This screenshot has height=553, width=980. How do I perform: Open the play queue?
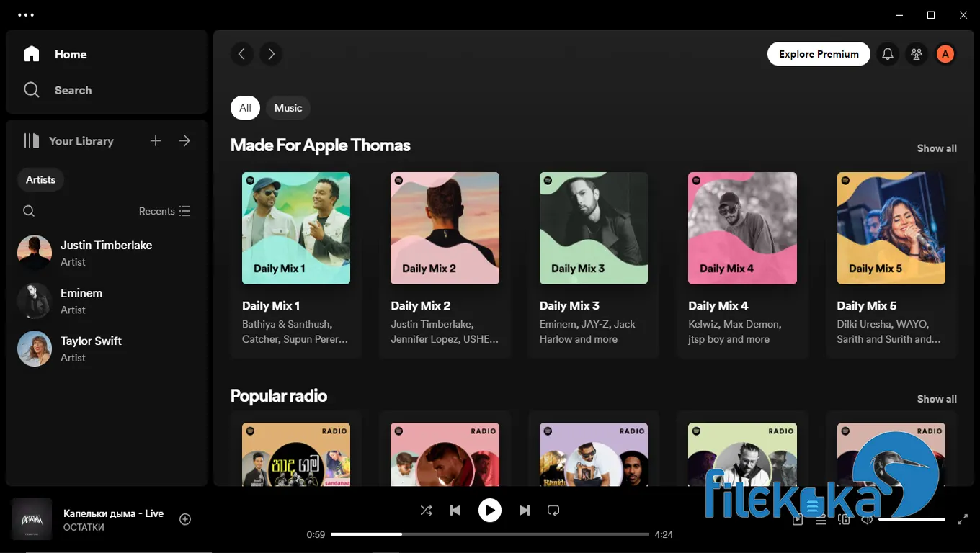[821, 519]
